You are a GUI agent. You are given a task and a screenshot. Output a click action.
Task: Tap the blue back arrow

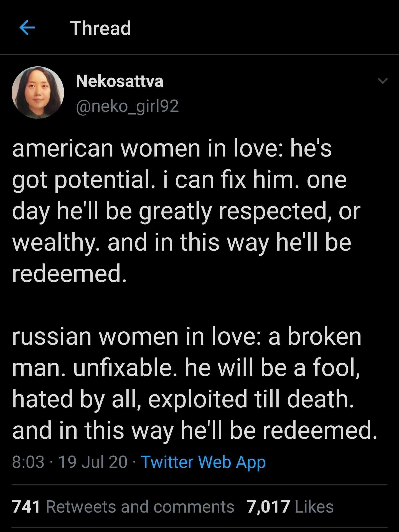pyautogui.click(x=27, y=28)
